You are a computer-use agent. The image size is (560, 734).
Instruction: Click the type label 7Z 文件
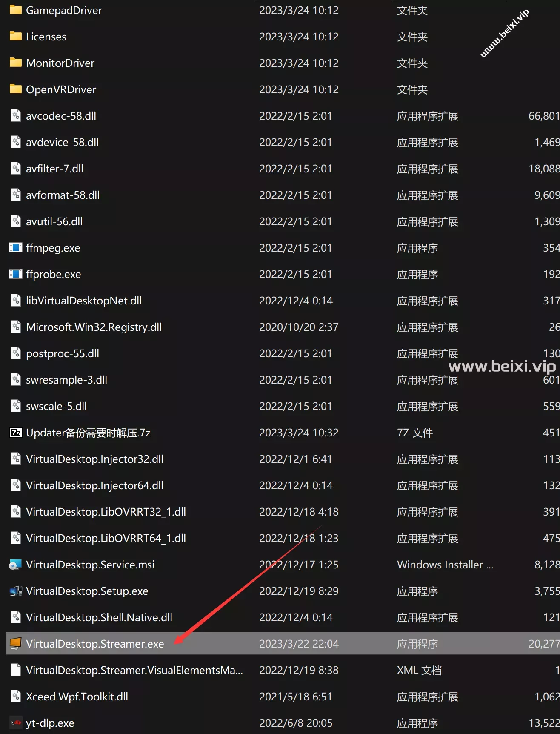pyautogui.click(x=415, y=433)
